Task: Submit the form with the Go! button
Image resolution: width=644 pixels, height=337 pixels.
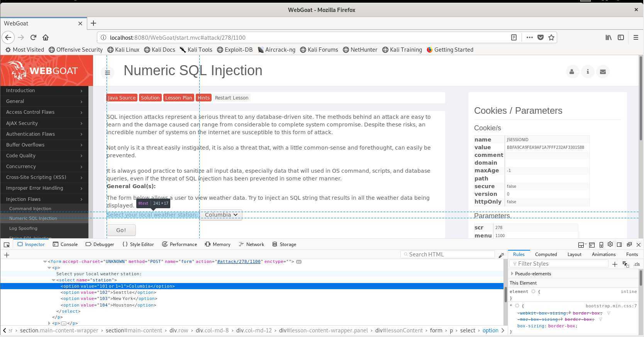Action: (x=121, y=230)
